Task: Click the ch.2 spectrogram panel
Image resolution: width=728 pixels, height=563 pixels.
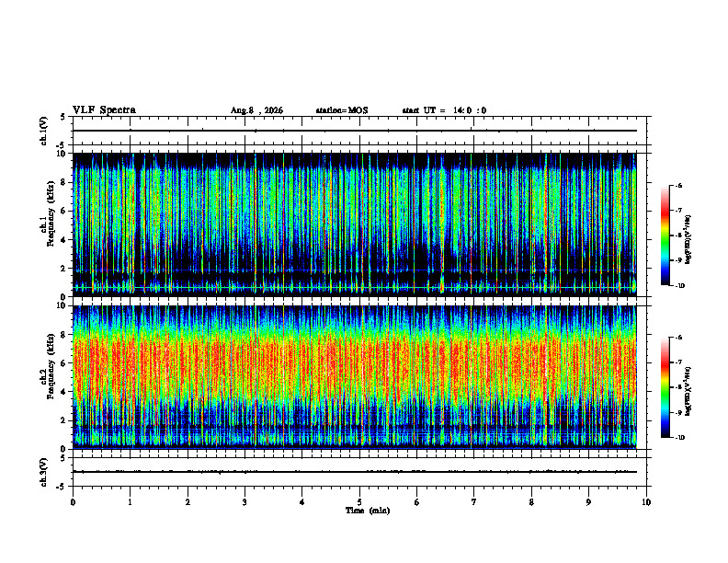Action: [355, 377]
